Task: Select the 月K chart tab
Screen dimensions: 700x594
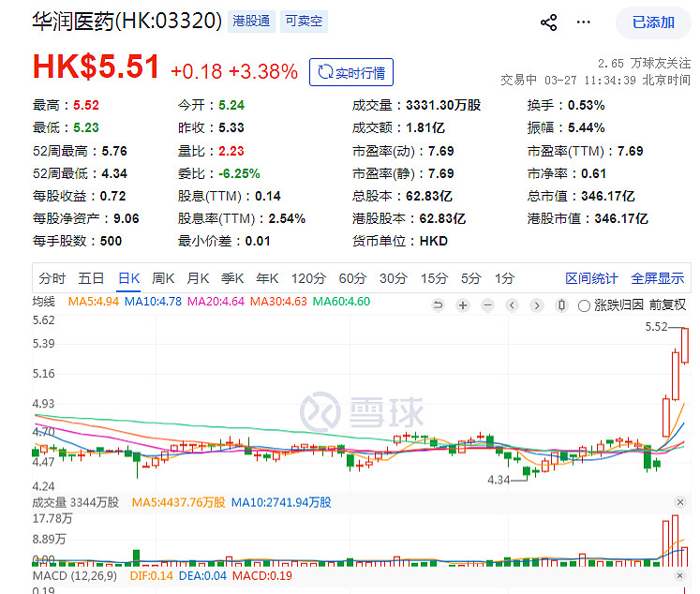Action: 198,278
